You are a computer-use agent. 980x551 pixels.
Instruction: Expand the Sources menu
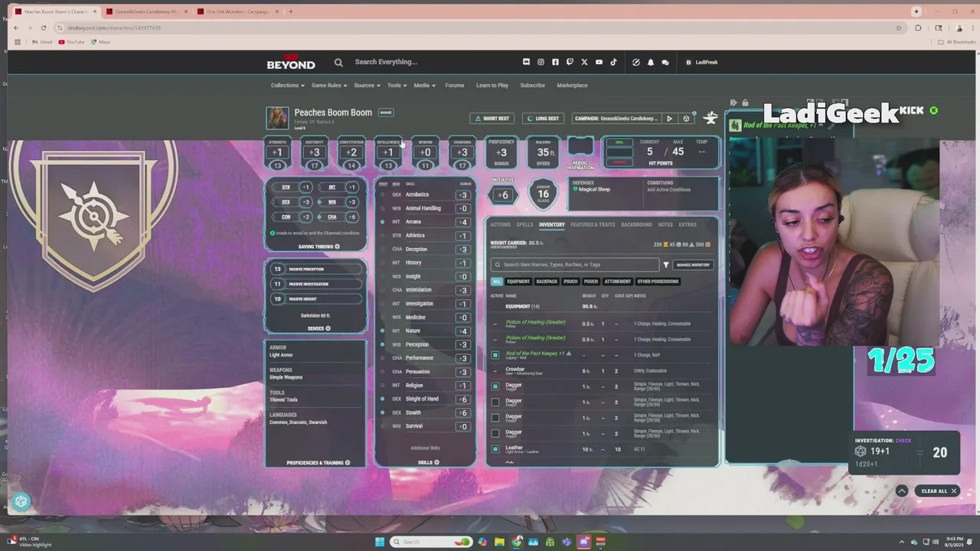(x=367, y=85)
